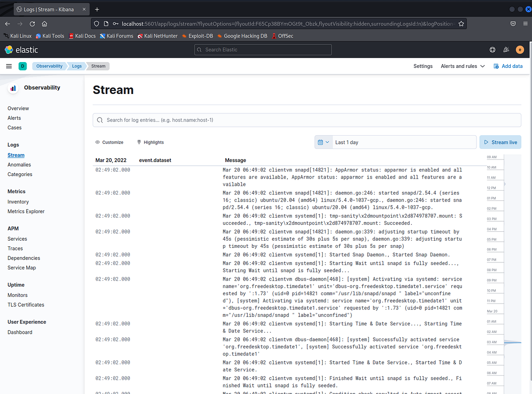
Task: Open the quick time range selector chevron
Action: (328, 142)
